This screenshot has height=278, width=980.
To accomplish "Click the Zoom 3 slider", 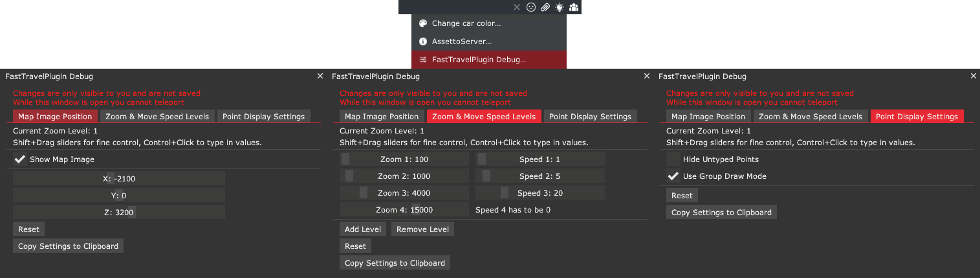I will tap(404, 192).
